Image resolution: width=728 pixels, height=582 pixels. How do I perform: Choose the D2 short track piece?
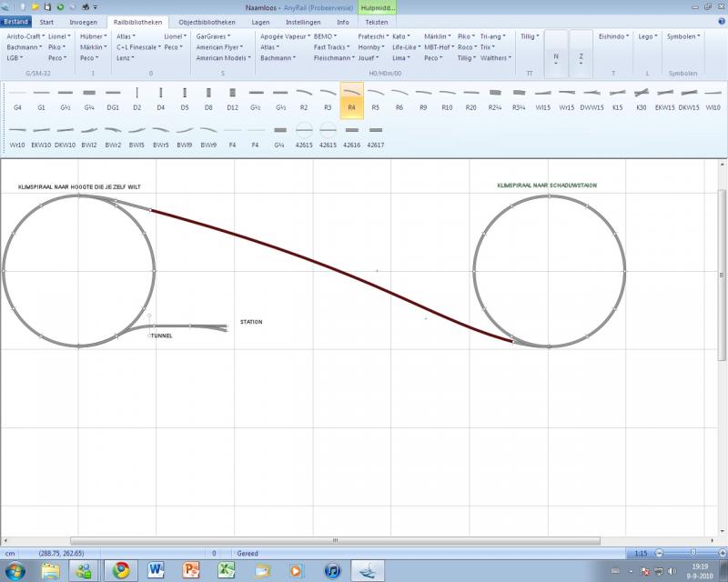click(137, 97)
